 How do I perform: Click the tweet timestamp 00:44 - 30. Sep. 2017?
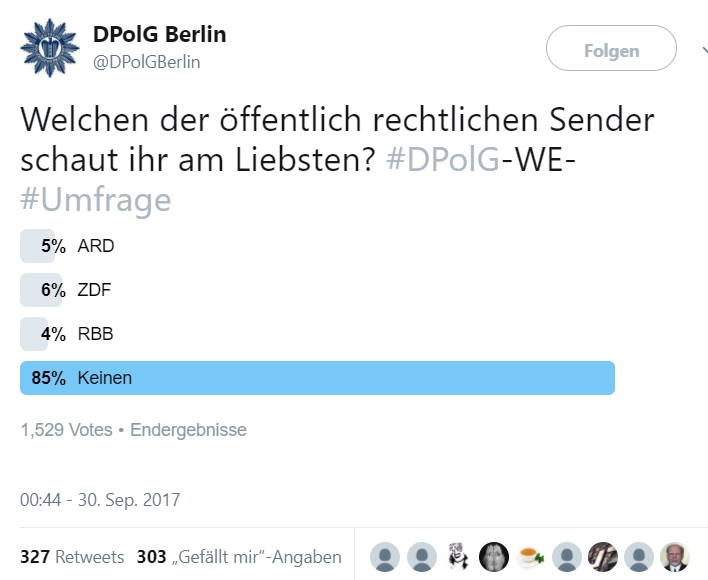100,499
